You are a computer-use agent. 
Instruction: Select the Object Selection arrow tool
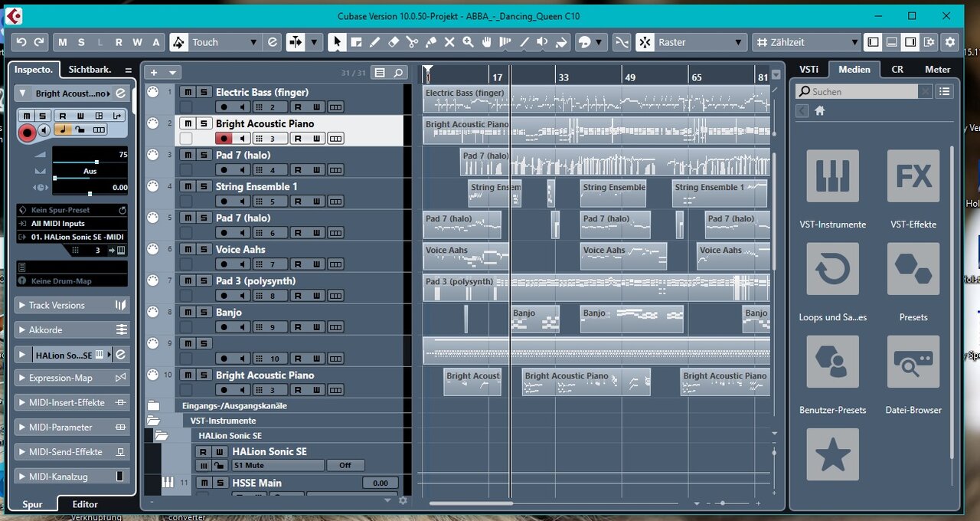[x=337, y=42]
